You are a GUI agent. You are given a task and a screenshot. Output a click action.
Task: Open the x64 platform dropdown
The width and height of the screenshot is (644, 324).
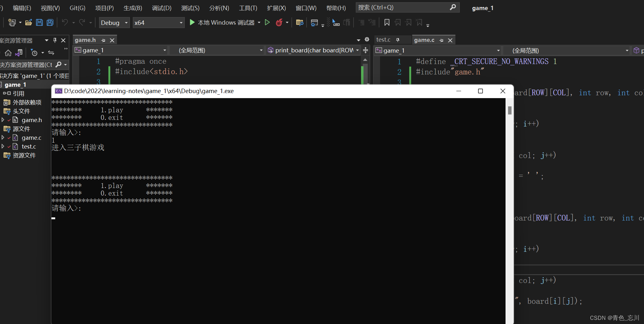[159, 23]
